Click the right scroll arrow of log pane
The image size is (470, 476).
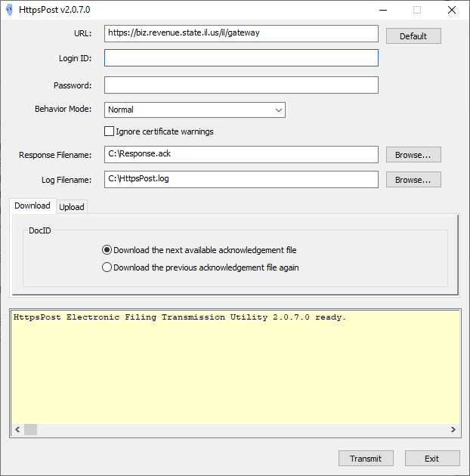(453, 430)
